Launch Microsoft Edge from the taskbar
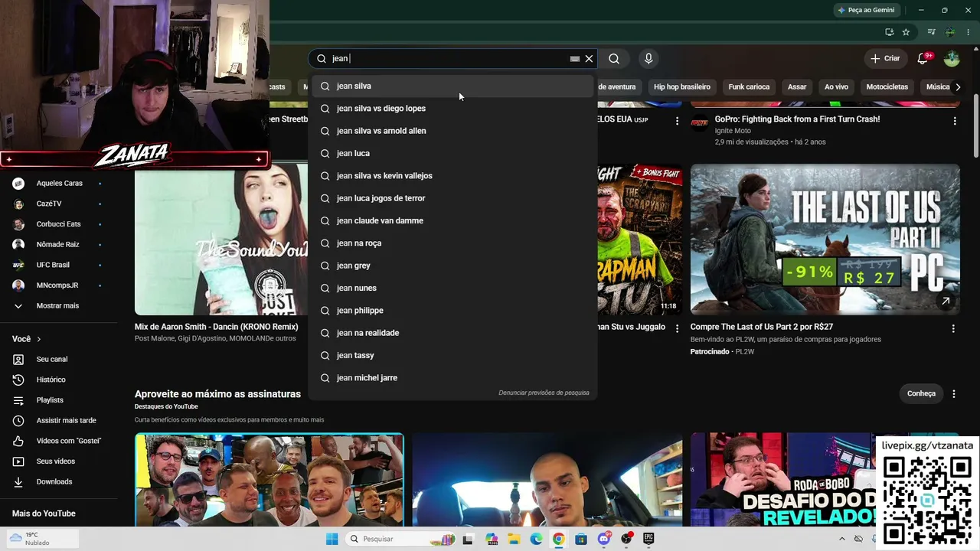 pyautogui.click(x=536, y=539)
